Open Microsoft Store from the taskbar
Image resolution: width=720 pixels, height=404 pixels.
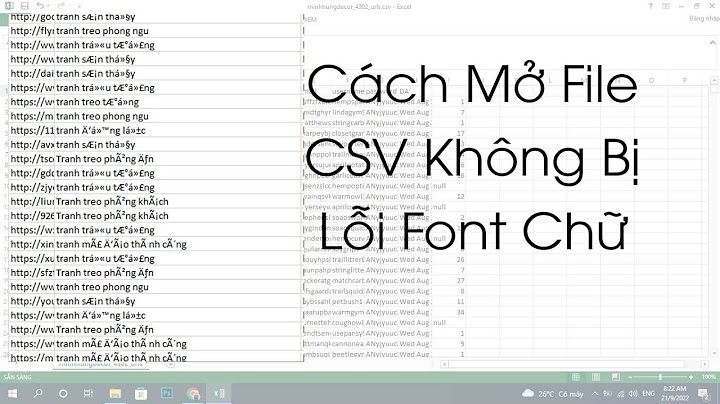pos(141,393)
